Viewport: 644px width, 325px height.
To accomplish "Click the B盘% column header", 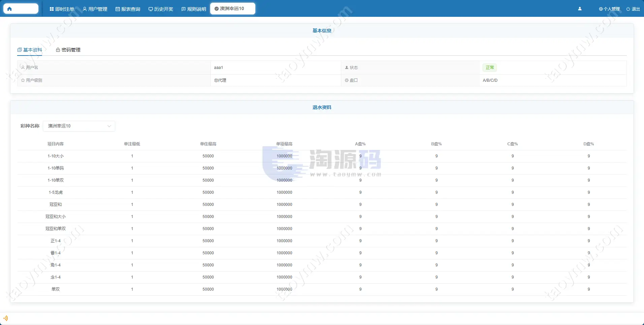I will [x=437, y=144].
